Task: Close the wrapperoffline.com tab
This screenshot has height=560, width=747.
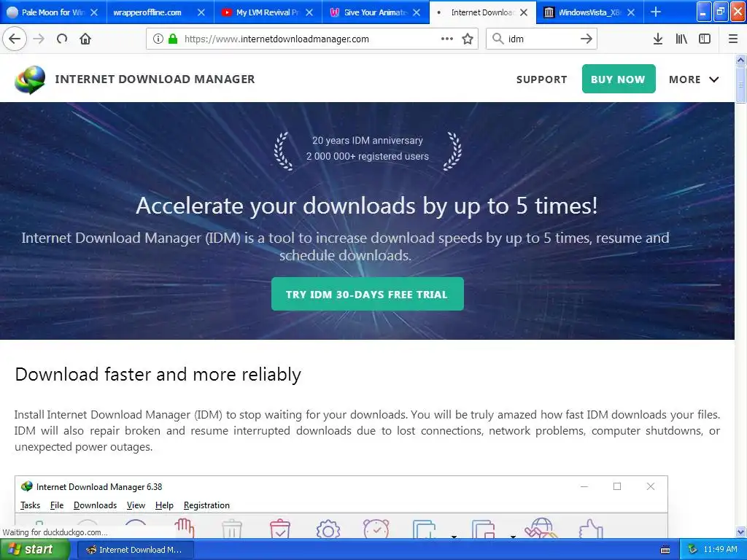Action: (201, 12)
